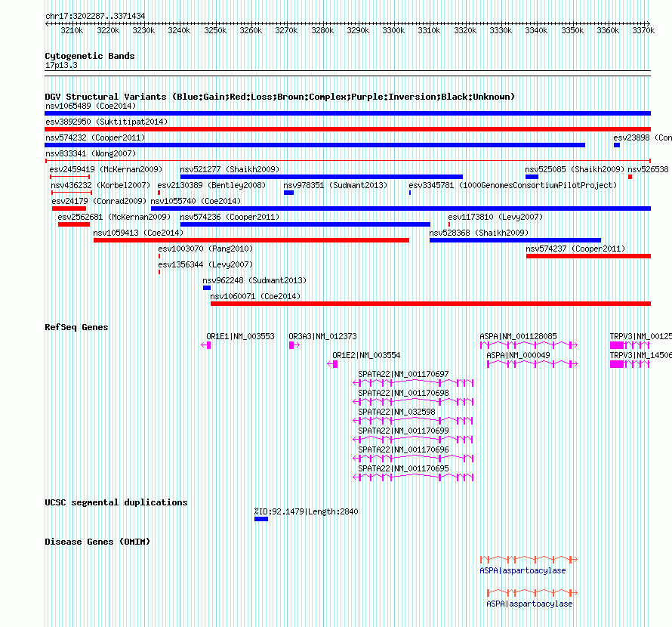Click the SPATA22|NM_001170697 transcript
Viewport: 672px width, 627px height.
[x=413, y=382]
